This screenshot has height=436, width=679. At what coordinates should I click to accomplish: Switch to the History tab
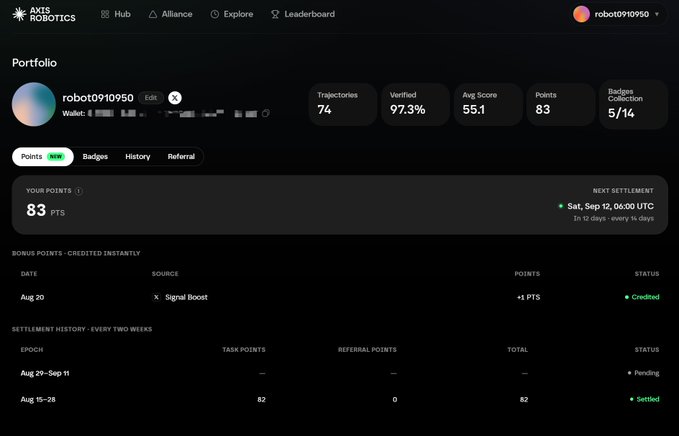[x=138, y=157]
